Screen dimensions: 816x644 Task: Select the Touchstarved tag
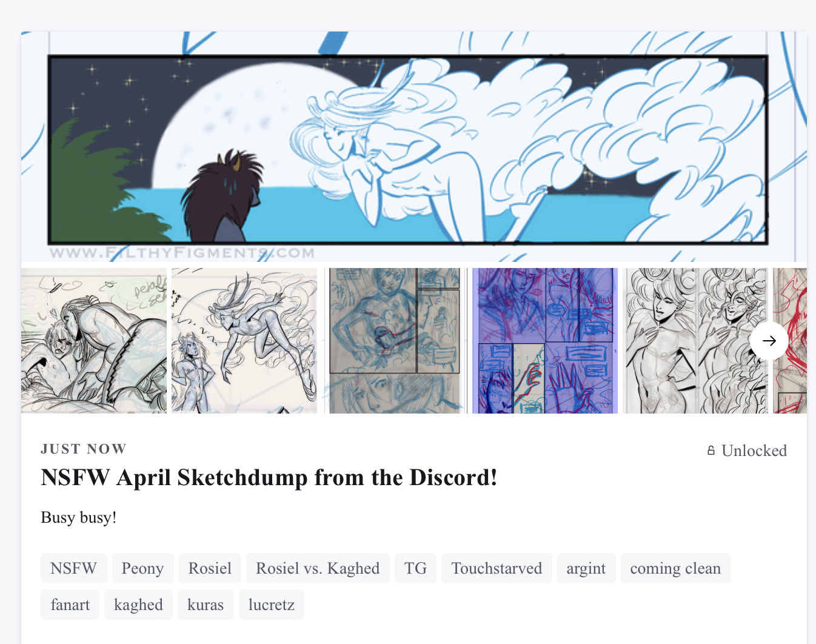coord(497,568)
